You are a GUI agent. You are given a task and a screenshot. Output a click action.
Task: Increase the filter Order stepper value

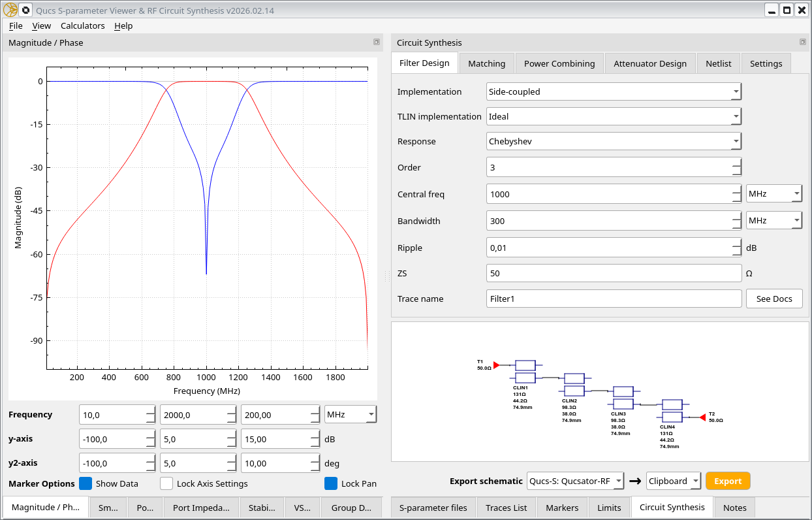(736, 163)
